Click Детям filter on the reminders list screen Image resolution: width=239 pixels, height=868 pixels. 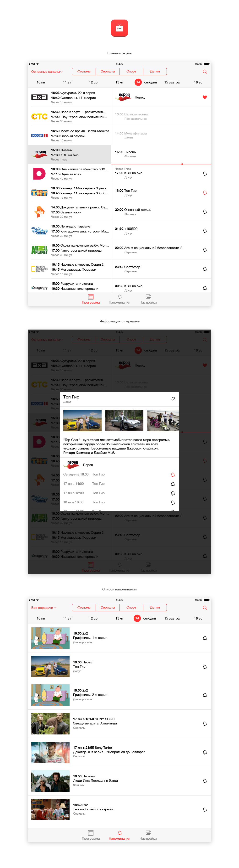(155, 608)
